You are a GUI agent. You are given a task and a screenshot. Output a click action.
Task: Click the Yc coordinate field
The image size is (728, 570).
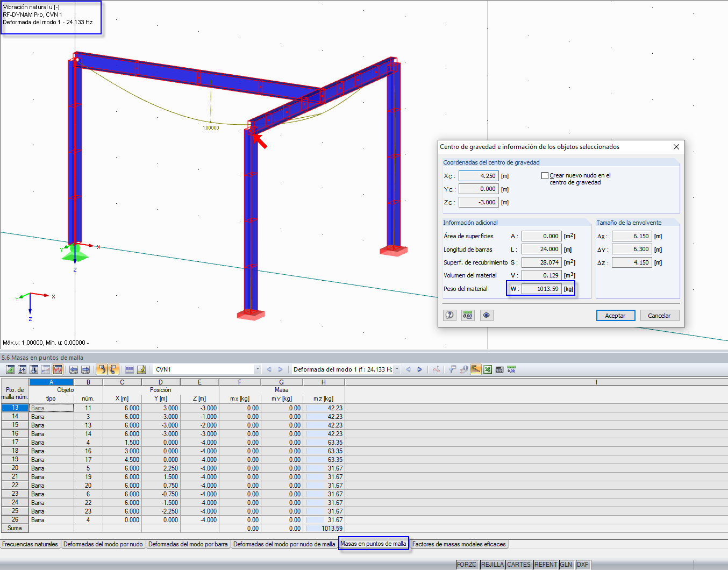pos(479,189)
